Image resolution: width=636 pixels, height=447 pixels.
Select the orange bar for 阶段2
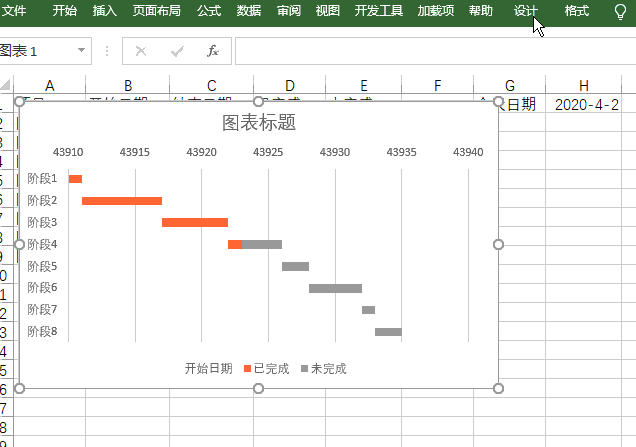click(122, 201)
